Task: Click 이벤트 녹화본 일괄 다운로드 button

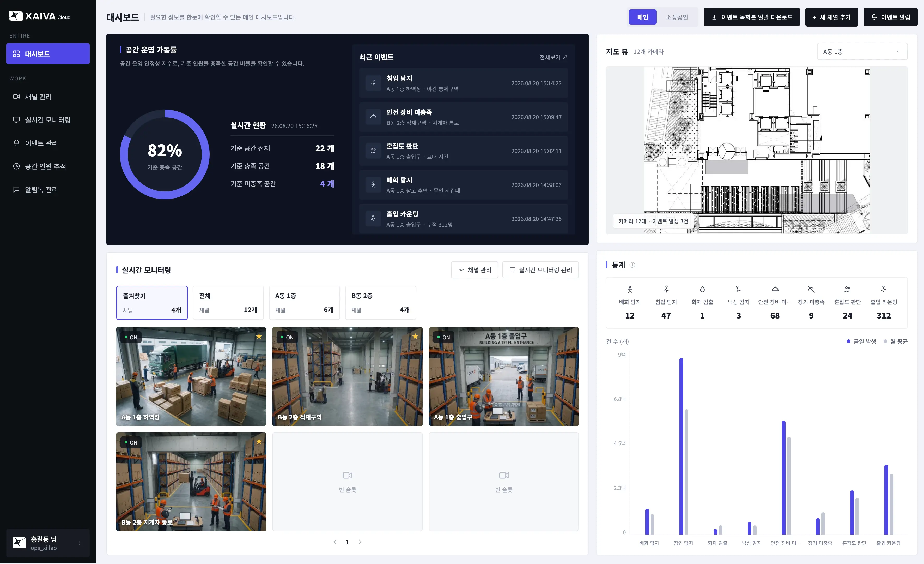Action: click(751, 17)
